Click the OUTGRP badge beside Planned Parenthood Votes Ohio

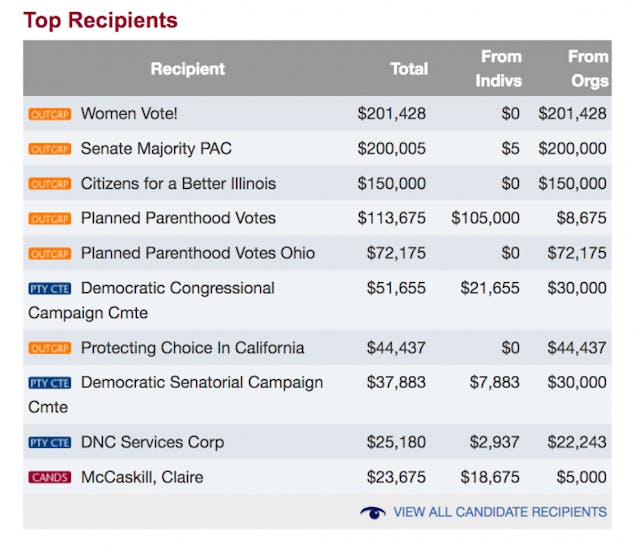49,254
